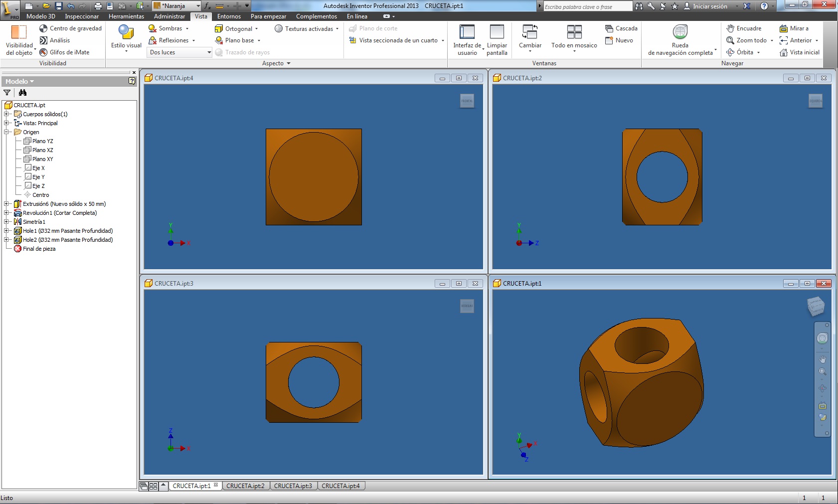Open the Rueda de navegación completa
The height and width of the screenshot is (504, 838).
point(680,40)
